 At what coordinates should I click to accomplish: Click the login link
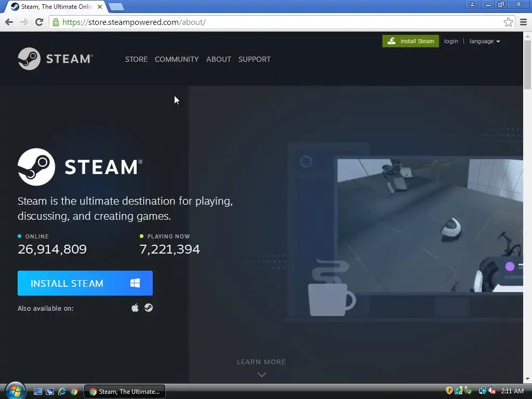(451, 41)
